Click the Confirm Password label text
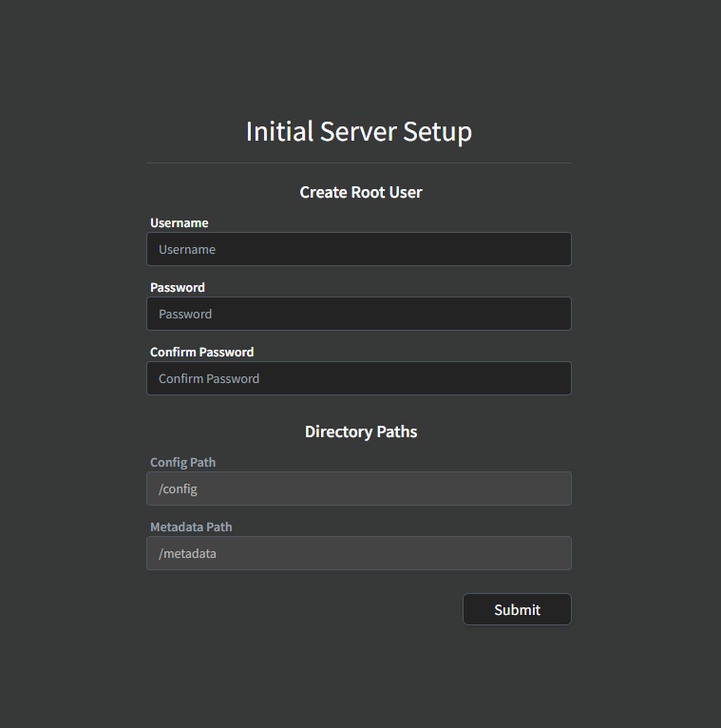The image size is (721, 728). [x=201, y=353]
